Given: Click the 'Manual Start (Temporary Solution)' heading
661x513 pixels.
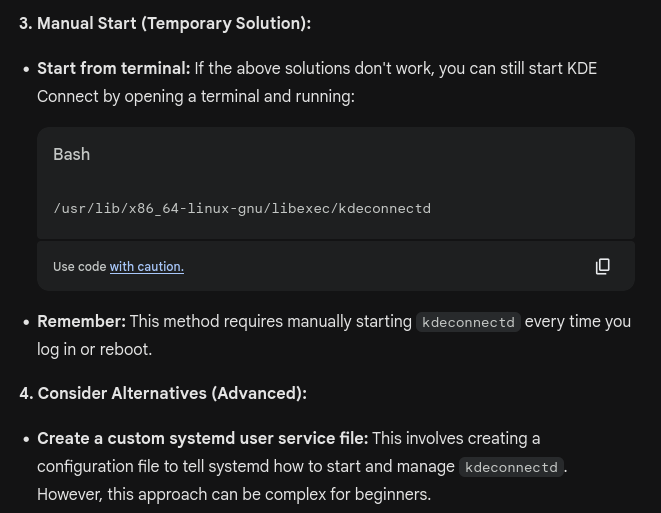Looking at the screenshot, I should tap(165, 24).
